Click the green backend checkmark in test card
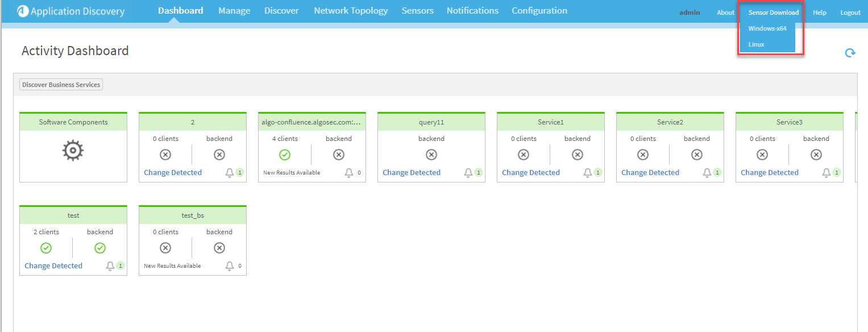This screenshot has width=868, height=332. click(100, 248)
